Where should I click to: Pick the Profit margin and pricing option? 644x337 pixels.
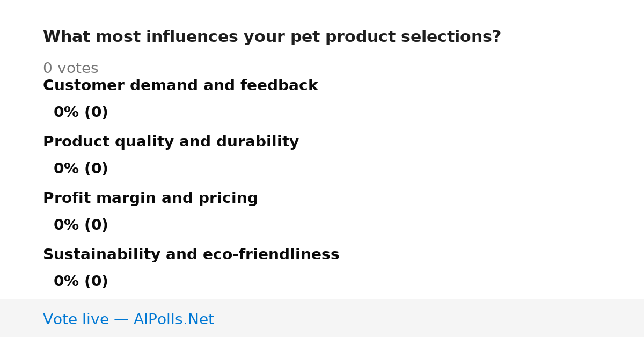point(150,198)
